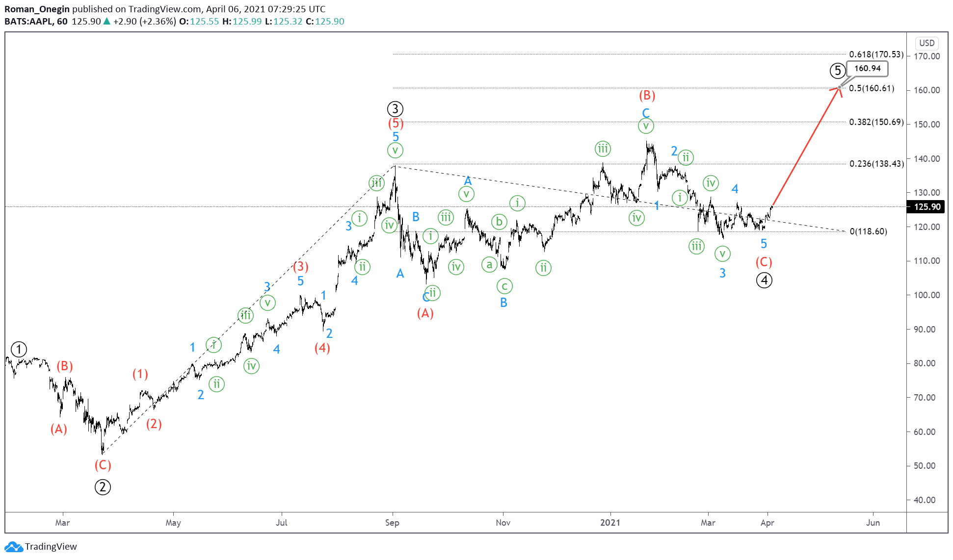
Task: Click the USD currency button
Action: (927, 43)
